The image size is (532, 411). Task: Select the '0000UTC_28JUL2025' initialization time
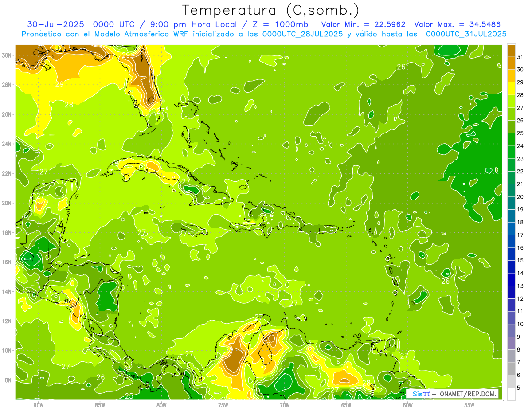(302, 34)
